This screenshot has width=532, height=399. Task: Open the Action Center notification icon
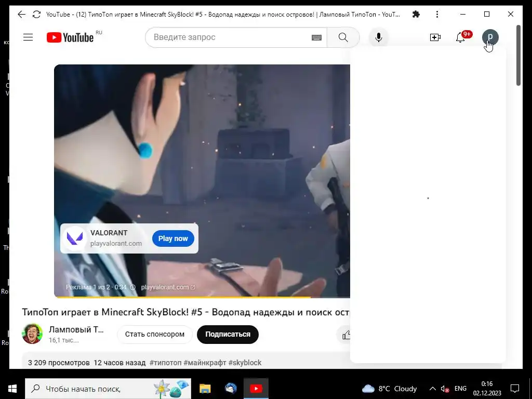tap(515, 389)
